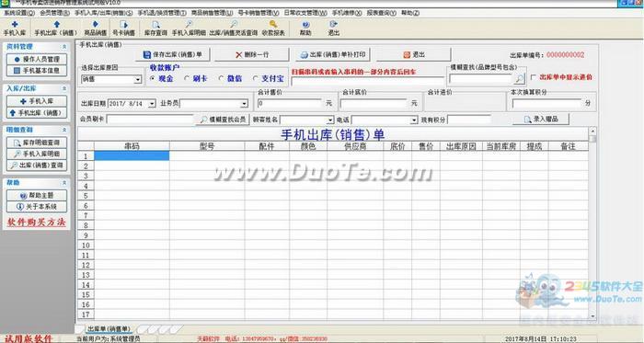Image resolution: width=644 pixels, height=343 pixels.
Task: Open the 出库日期 date dropdown
Action: (x=152, y=104)
